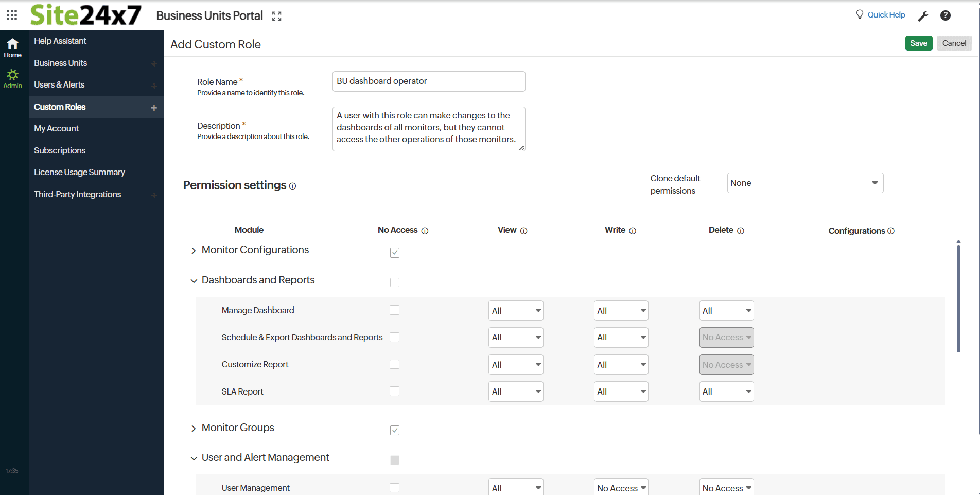Save the custom role
The height and width of the screenshot is (495, 980).
click(x=918, y=43)
